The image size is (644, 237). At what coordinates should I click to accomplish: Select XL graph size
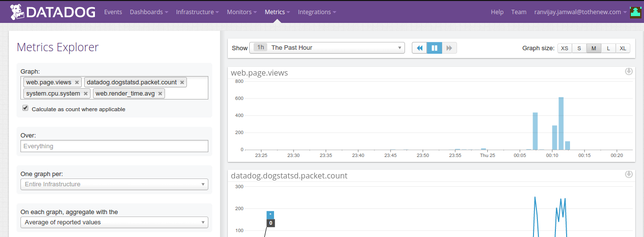[623, 48]
